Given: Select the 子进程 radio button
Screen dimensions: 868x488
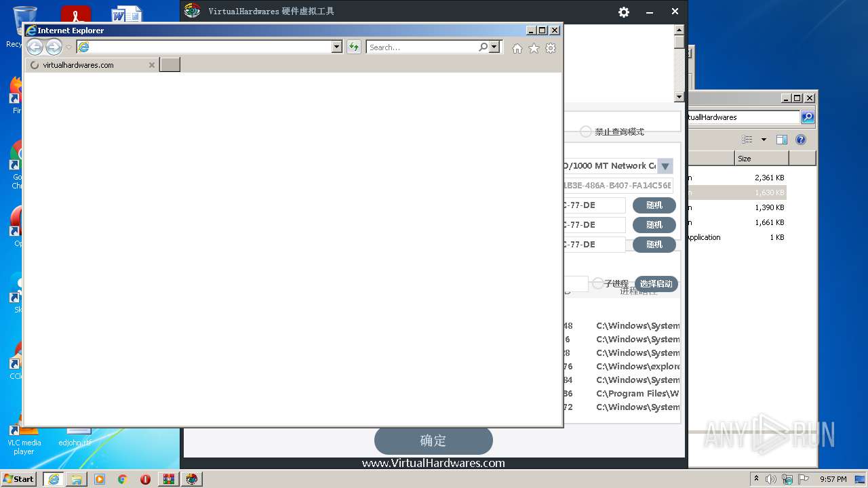Looking at the screenshot, I should (x=598, y=283).
